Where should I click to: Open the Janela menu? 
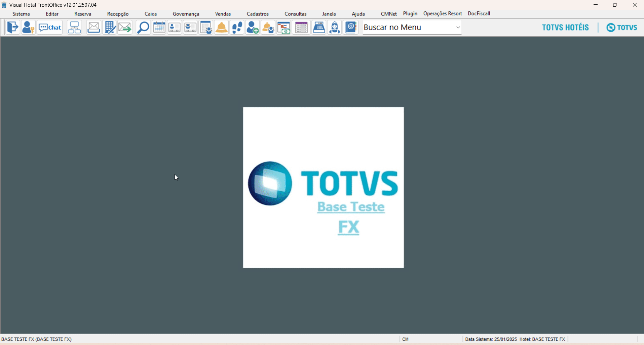pos(329,14)
